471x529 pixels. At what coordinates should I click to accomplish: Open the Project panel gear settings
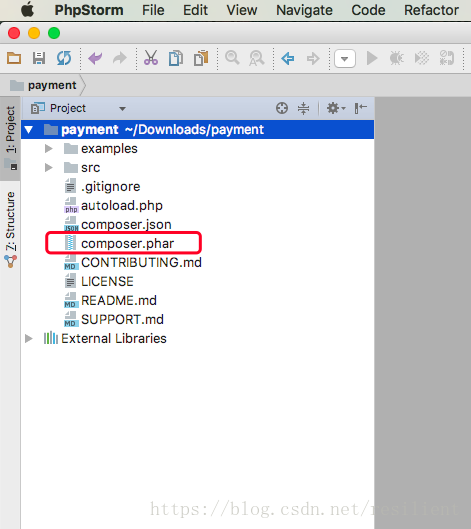(336, 108)
